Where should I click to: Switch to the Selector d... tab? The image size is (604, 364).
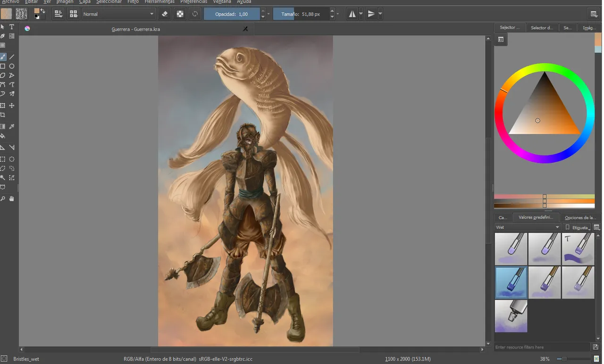tap(542, 28)
